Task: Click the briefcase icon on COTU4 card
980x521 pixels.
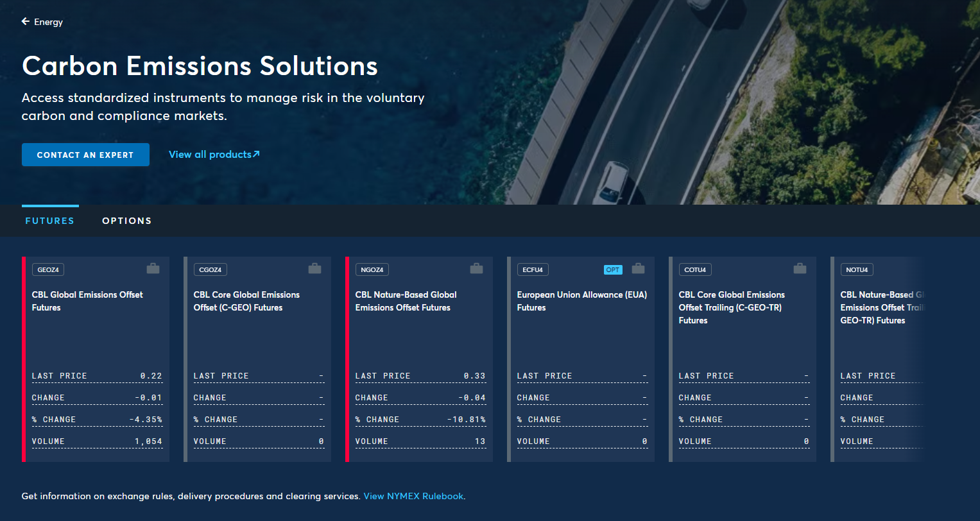Action: click(800, 268)
